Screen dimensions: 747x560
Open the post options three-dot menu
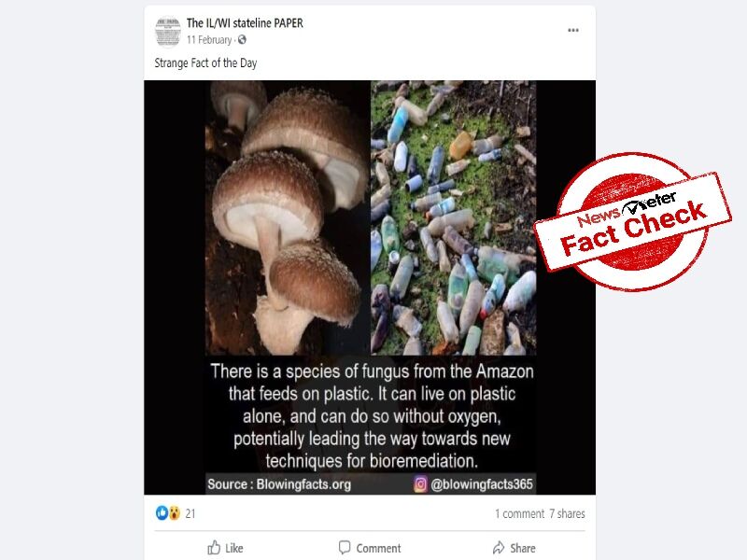(x=573, y=29)
